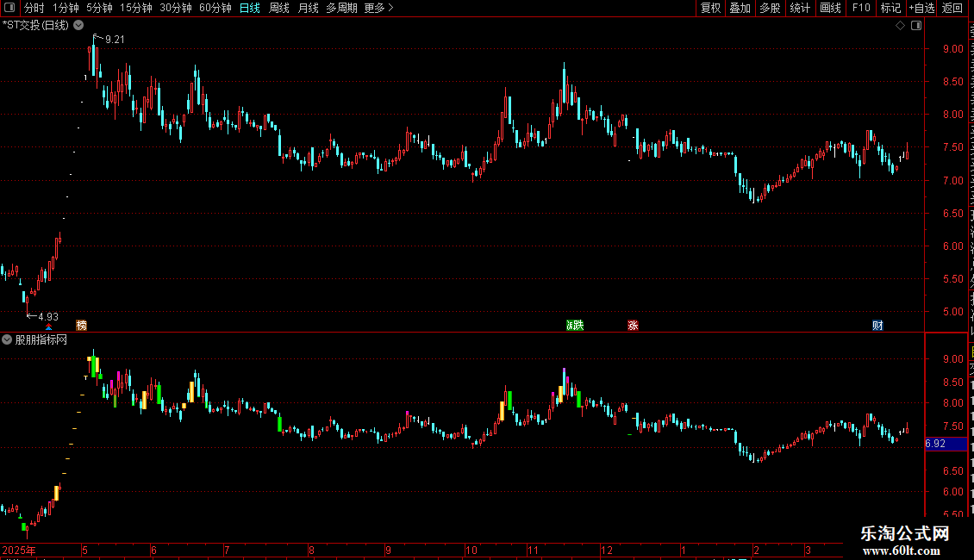This screenshot has height=560, width=974.
Task: Open the 多股 multi-stock view
Action: click(770, 8)
